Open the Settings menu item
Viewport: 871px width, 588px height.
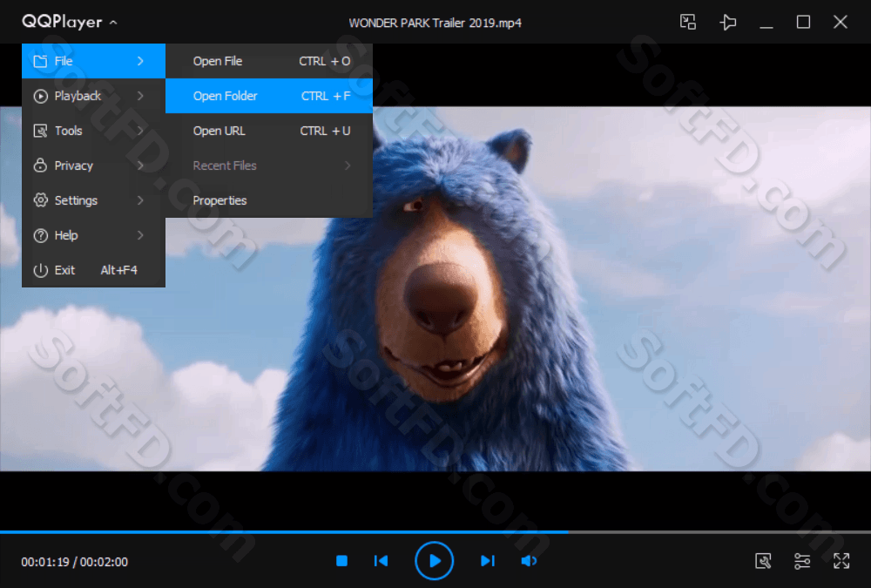[x=93, y=200]
